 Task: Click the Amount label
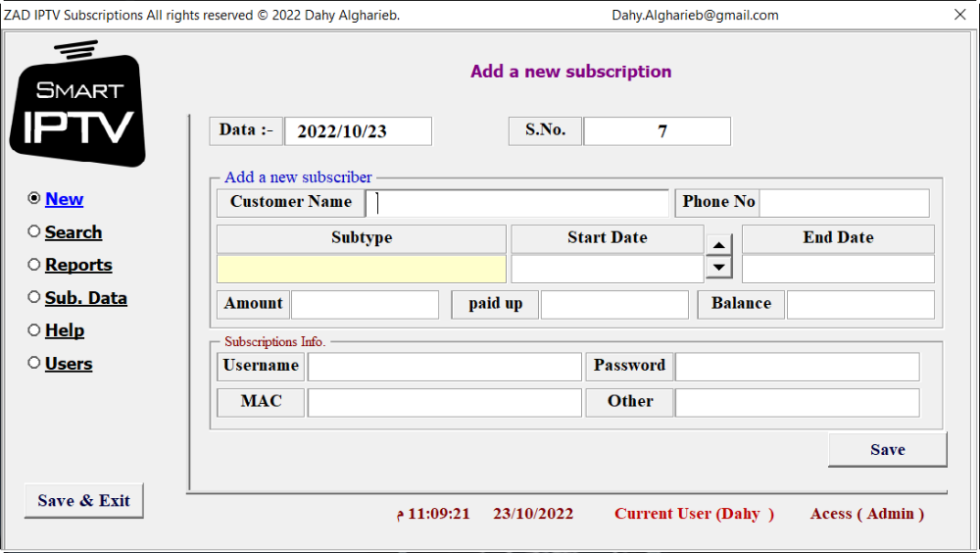253,304
